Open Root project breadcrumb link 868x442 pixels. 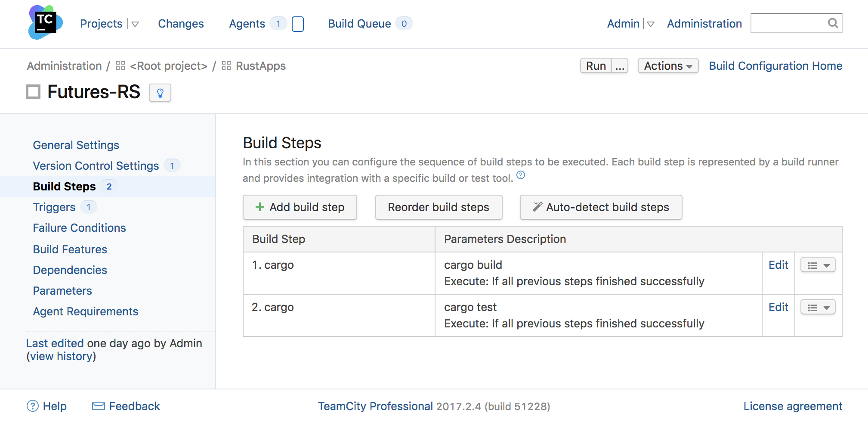click(169, 66)
